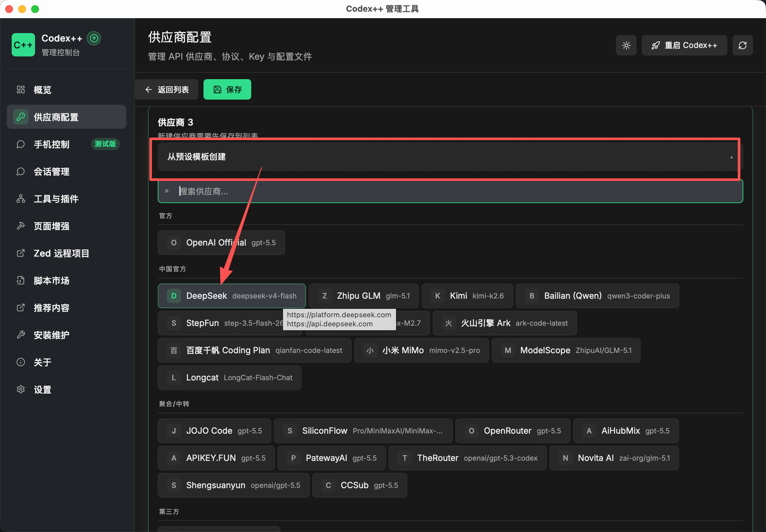
Task: Choose the AiHubMix gpt-5.5 template
Action: pos(626,431)
